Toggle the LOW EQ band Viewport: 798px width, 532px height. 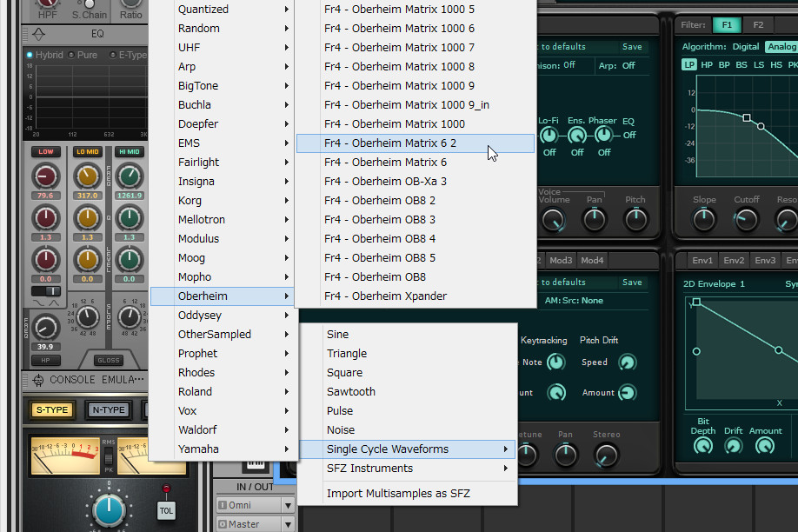click(46, 152)
